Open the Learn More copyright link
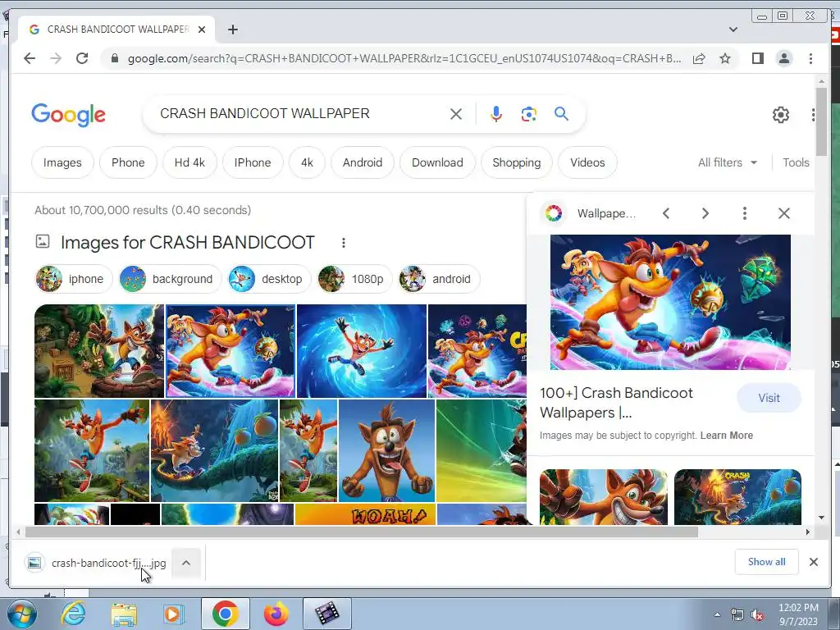840x630 pixels. [x=727, y=436]
